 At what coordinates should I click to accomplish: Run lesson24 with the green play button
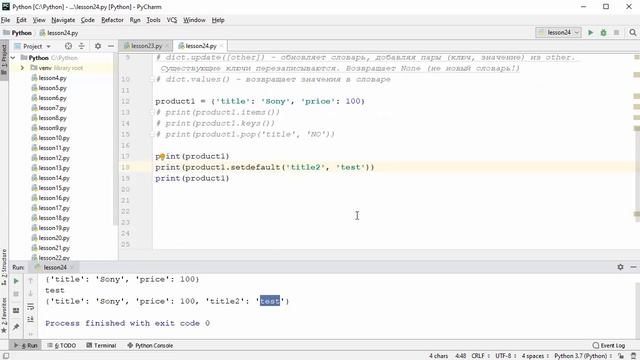pyautogui.click(x=590, y=32)
